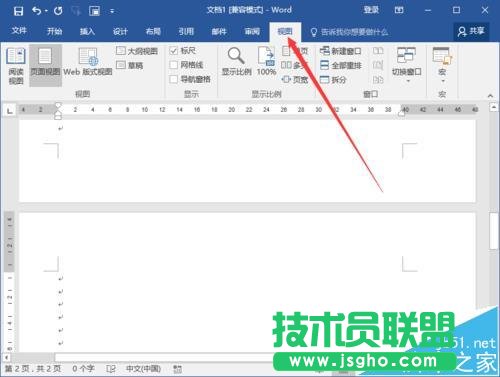This screenshot has width=500, height=377.
Task: Open 新建窗口 new window
Action: pos(340,51)
